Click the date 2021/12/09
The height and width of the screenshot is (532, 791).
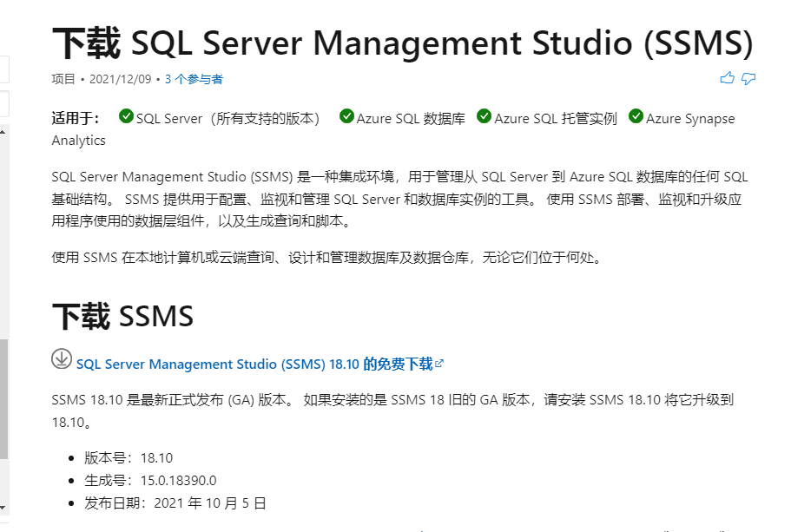tap(120, 79)
